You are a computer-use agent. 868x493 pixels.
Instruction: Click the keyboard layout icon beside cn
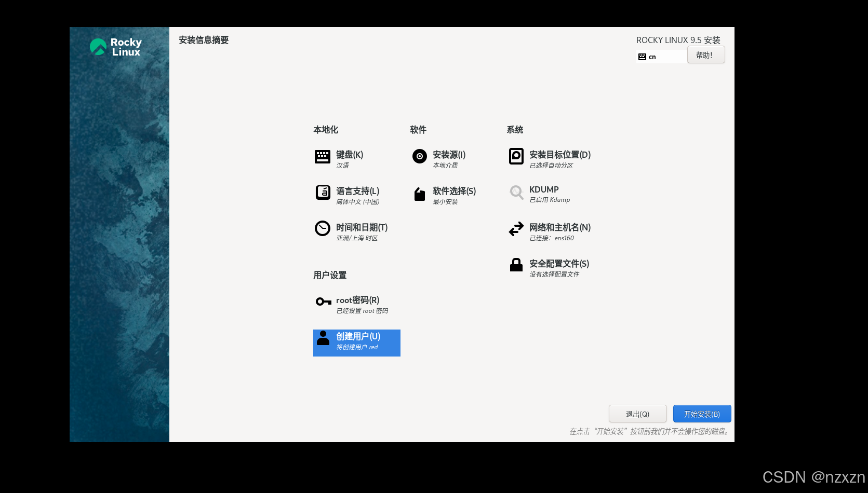click(x=642, y=57)
